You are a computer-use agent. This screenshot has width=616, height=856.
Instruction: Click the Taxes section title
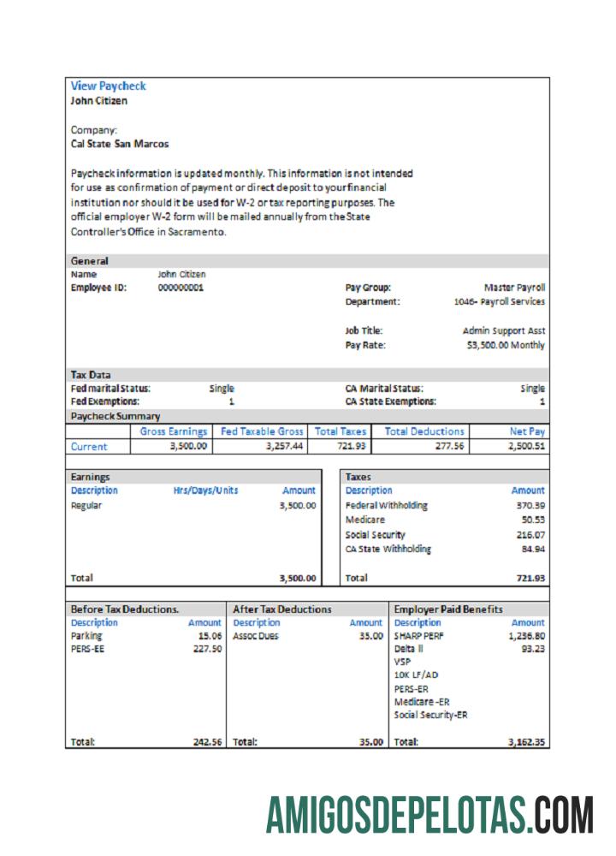click(x=358, y=476)
